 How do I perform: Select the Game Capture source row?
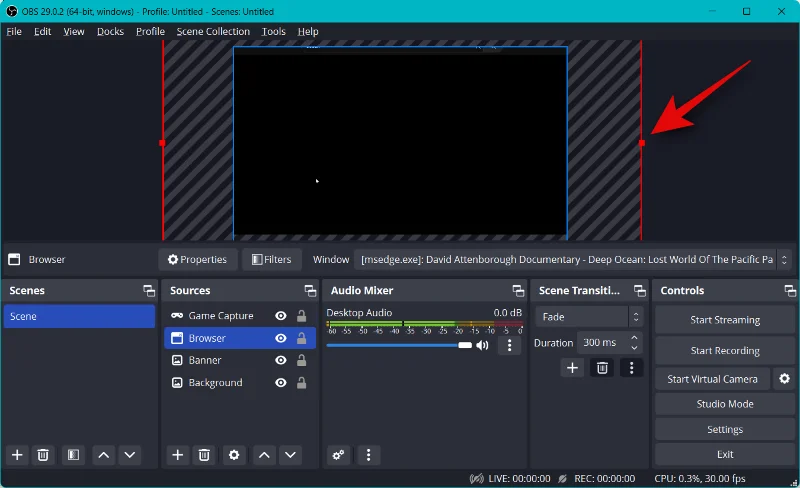coord(240,316)
